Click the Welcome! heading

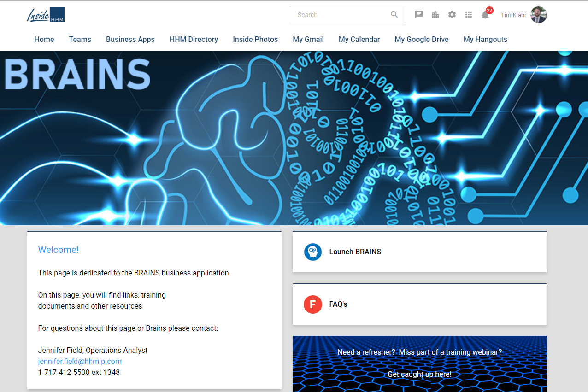(59, 250)
